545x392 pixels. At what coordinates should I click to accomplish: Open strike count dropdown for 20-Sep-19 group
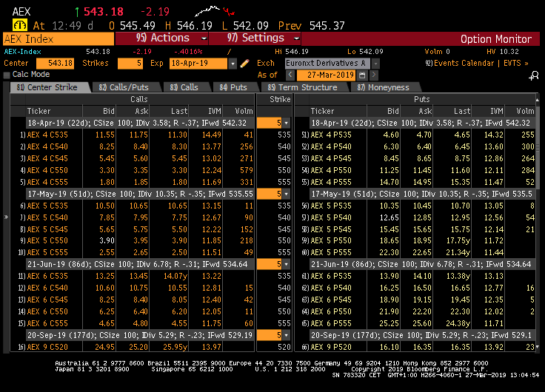click(x=286, y=335)
